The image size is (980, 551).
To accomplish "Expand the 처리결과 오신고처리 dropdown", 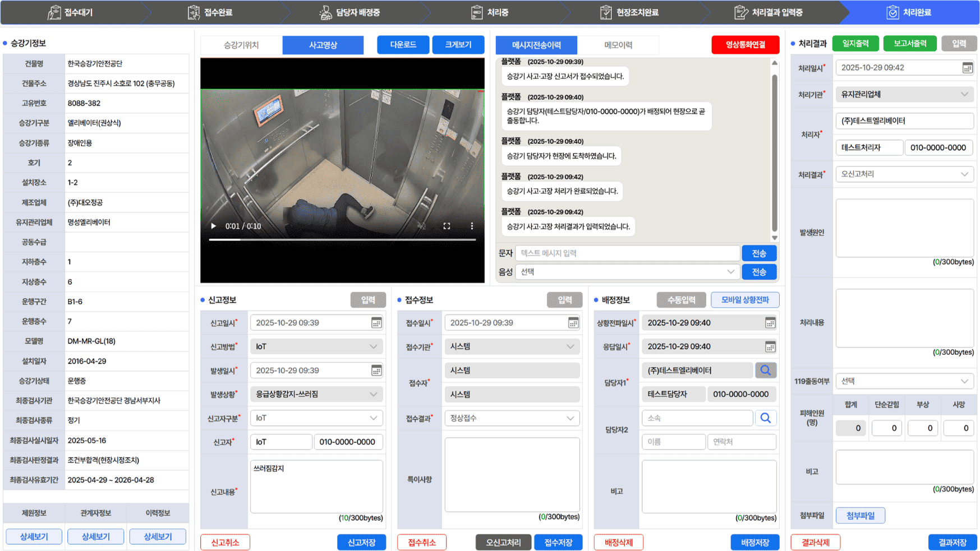I will [905, 174].
